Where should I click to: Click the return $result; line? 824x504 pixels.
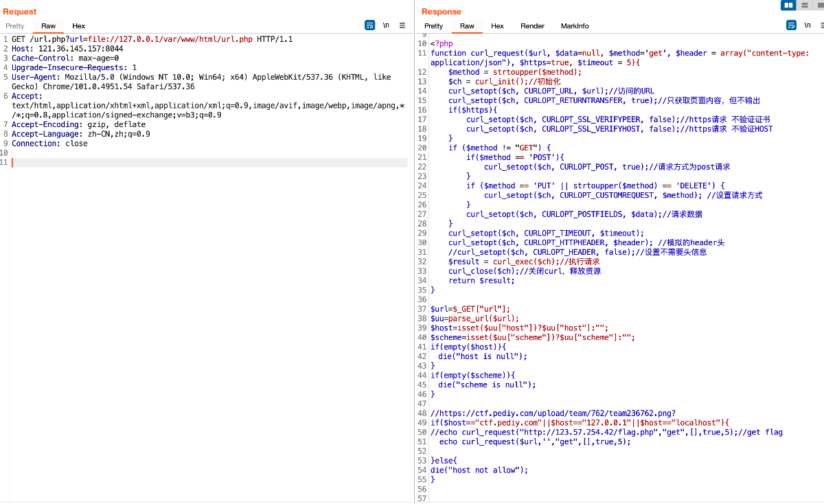click(x=481, y=280)
